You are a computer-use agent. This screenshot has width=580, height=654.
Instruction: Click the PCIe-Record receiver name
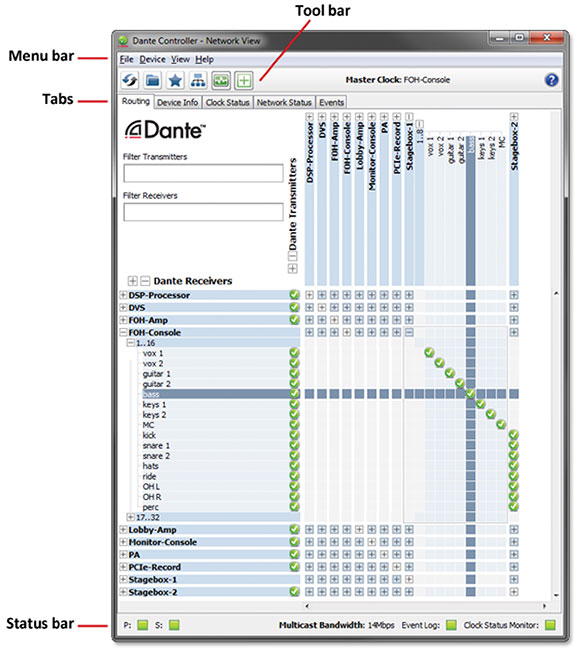click(x=155, y=567)
